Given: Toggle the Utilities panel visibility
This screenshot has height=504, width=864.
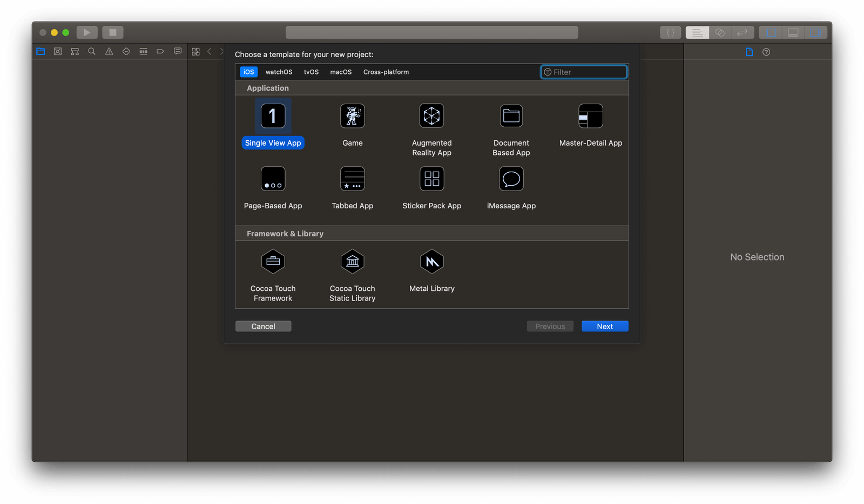Looking at the screenshot, I should click(816, 32).
